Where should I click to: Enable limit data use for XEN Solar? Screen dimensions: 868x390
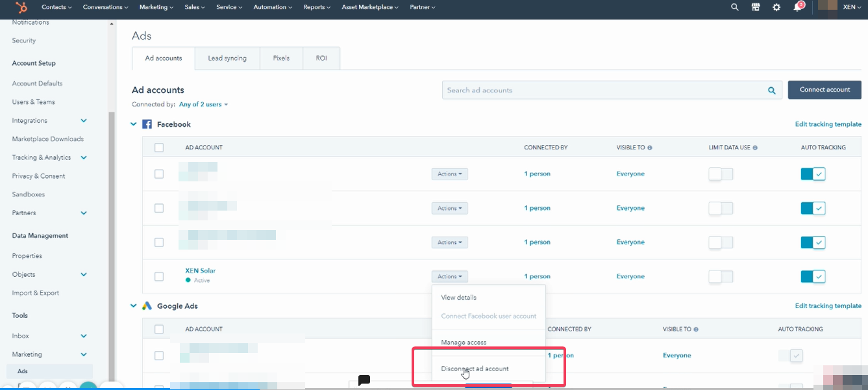(x=720, y=276)
